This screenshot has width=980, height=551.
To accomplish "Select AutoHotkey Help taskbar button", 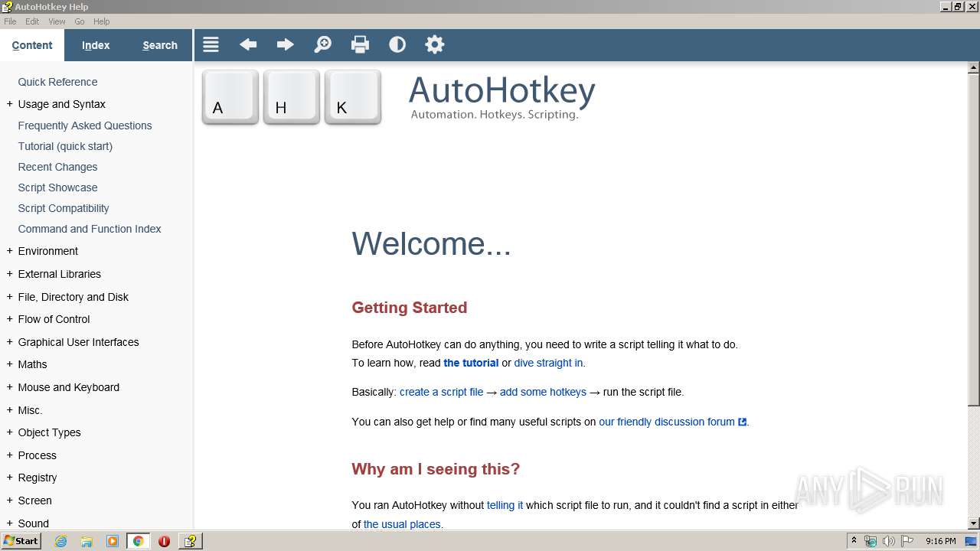I will coord(190,541).
